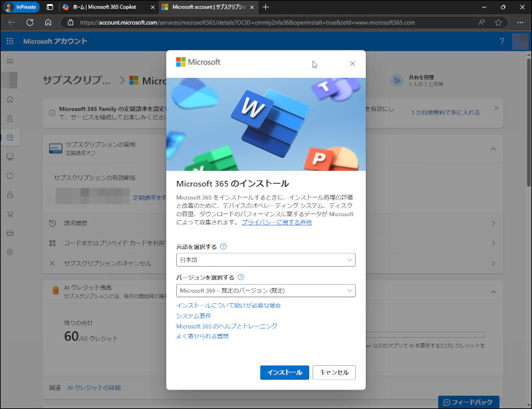This screenshot has width=532, height=409.
Task: Open the location pin icon in sidebar
Action: click(x=10, y=252)
